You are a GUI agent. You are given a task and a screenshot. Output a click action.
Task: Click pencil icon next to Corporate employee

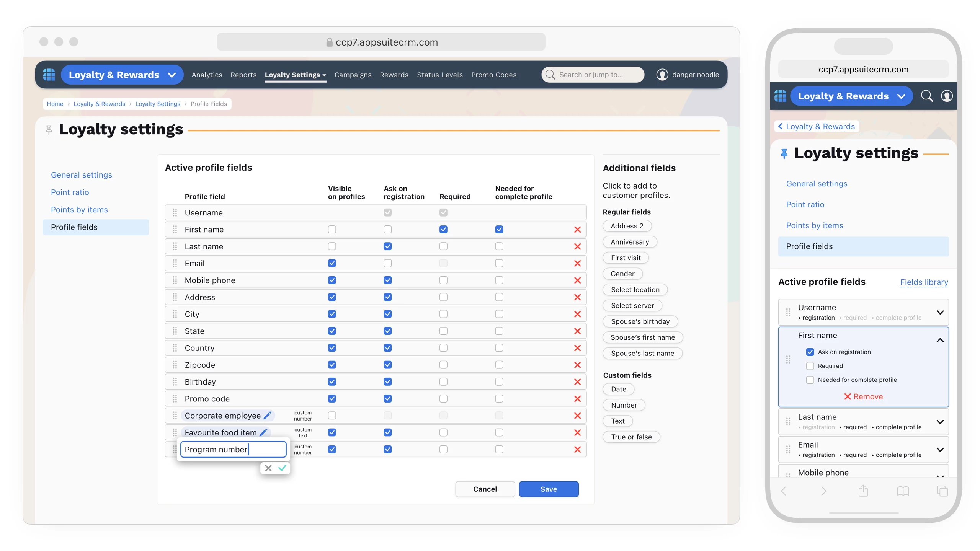point(268,416)
